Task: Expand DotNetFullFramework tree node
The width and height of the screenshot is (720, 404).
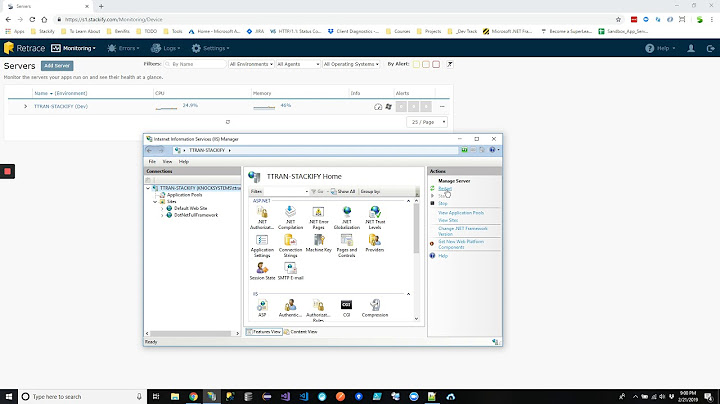Action: point(162,215)
